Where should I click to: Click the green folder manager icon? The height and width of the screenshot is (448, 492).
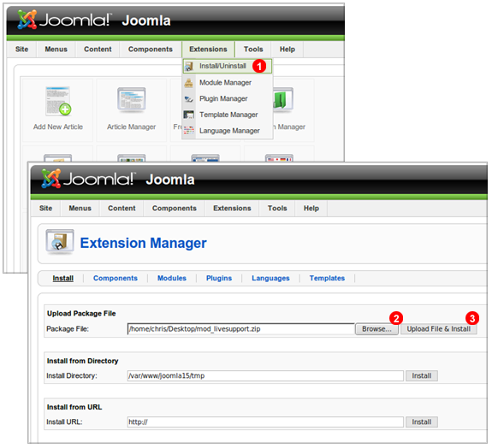click(282, 100)
